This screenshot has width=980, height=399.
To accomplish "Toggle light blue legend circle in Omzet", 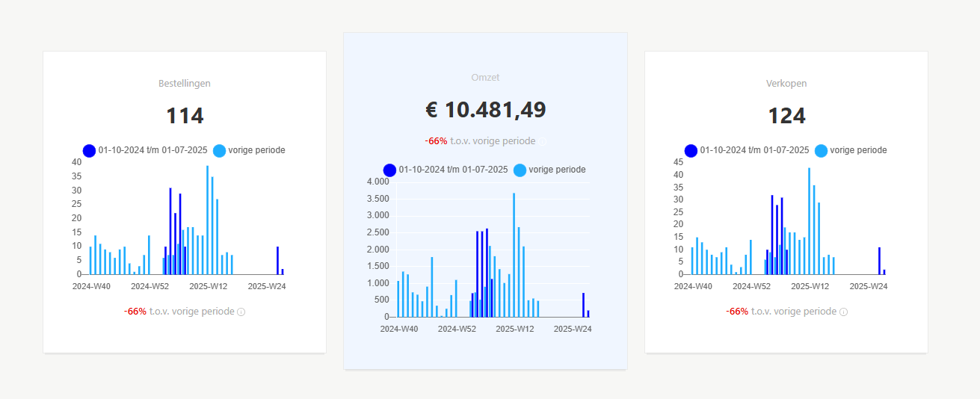I will (x=520, y=170).
